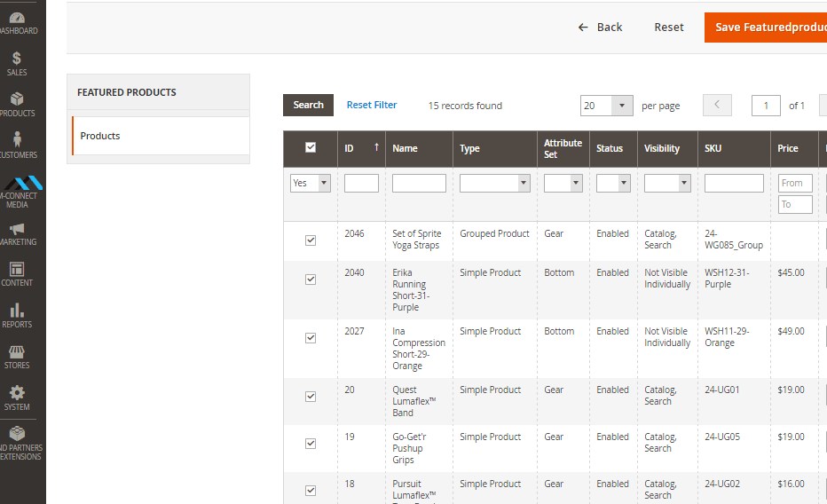Uncheck the Set of Sprite Yoga Straps row
This screenshot has width=827, height=504.
pos(311,240)
